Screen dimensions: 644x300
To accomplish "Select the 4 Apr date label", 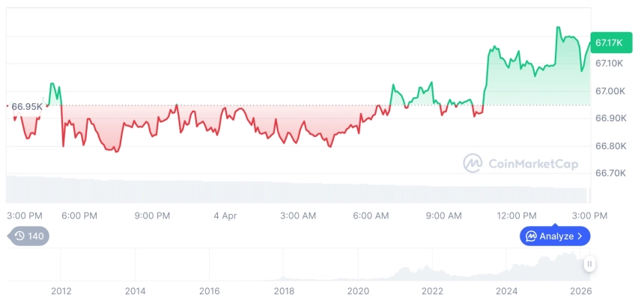I will coord(225,215).
